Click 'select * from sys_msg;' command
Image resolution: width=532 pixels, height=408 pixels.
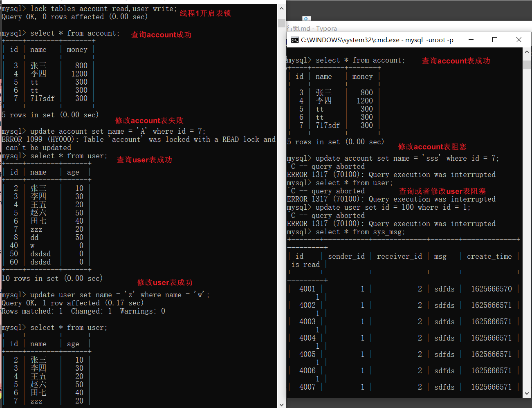click(360, 232)
